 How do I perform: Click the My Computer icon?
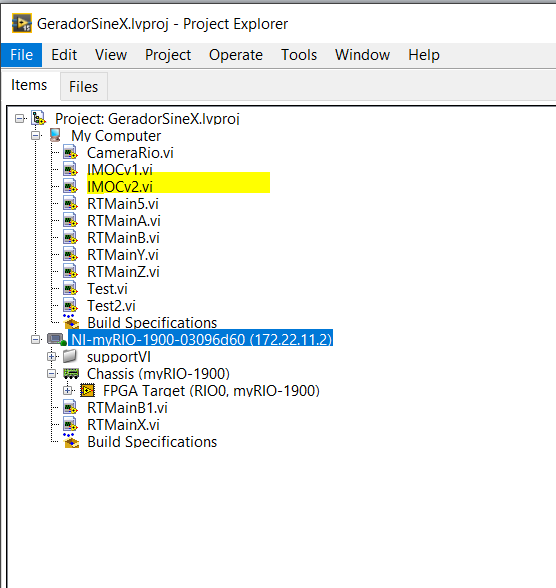pos(55,135)
